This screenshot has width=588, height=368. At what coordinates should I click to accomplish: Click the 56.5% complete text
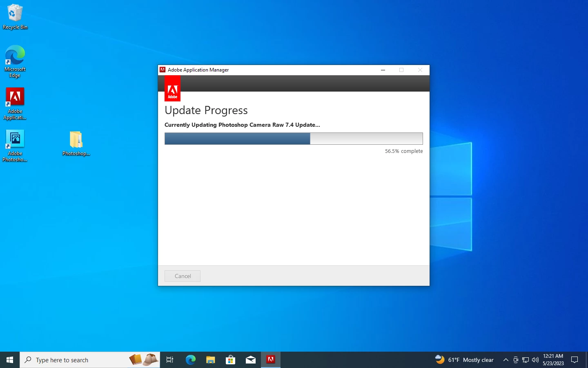click(x=404, y=151)
